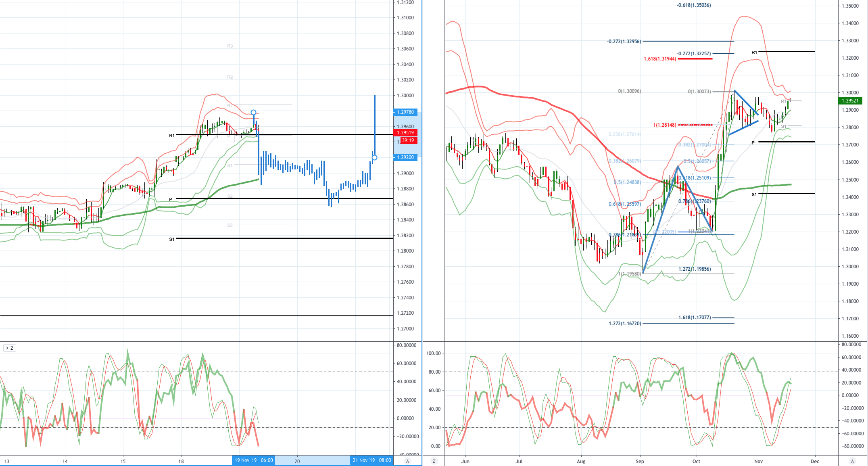Click the Nov month label on right time axis
Screen dimensions: 868x466
point(758,461)
